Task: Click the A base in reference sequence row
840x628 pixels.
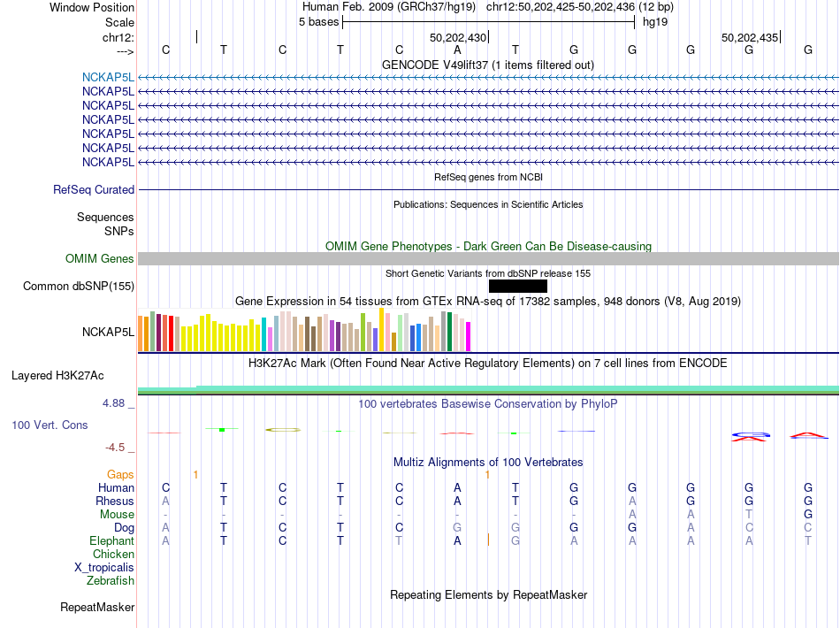Action: (x=457, y=50)
